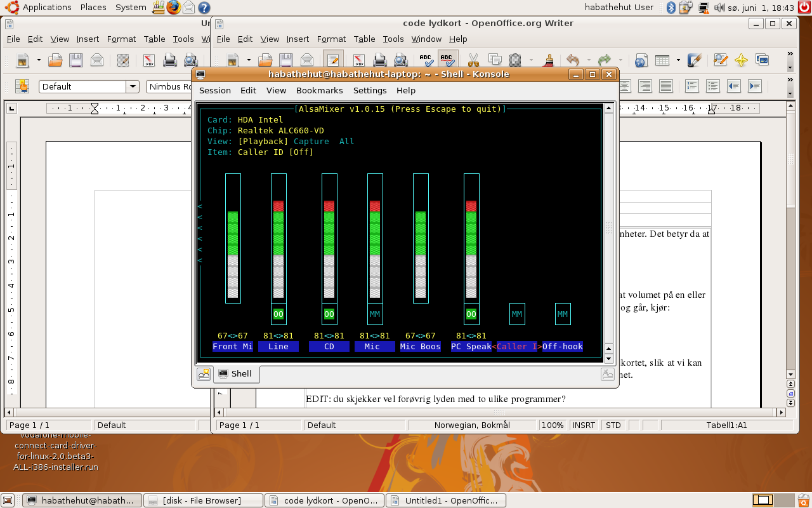Open Writer's Window menu in code lydkort
The width and height of the screenshot is (812, 508).
pyautogui.click(x=426, y=39)
